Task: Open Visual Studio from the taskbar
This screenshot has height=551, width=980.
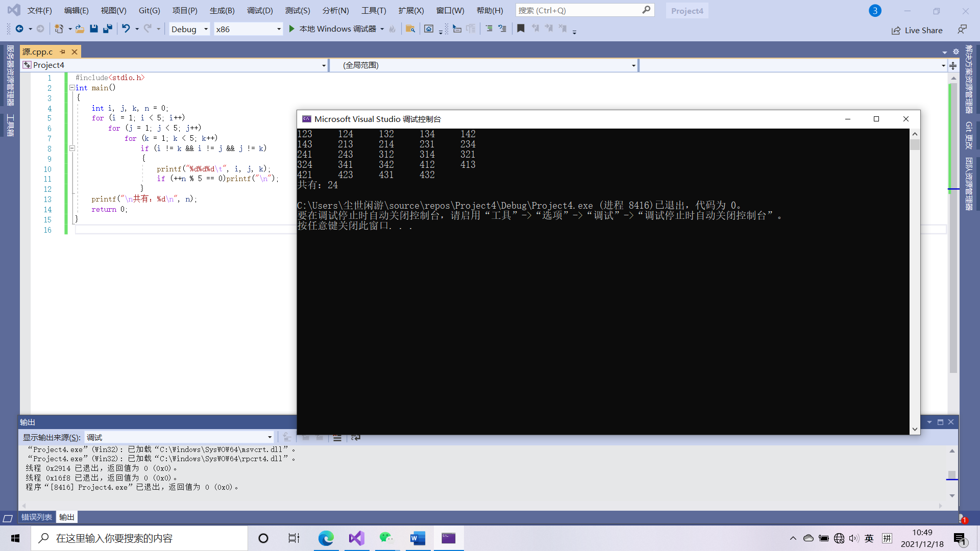Action: click(x=357, y=538)
